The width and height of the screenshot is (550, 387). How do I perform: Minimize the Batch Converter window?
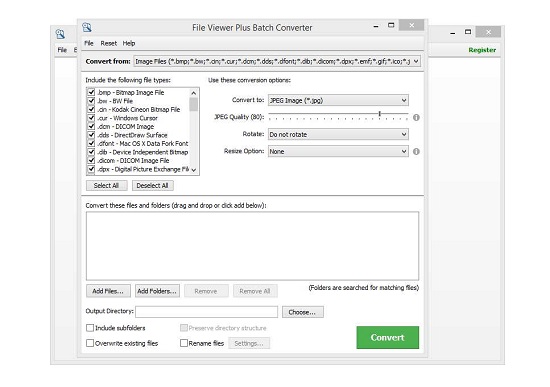click(x=376, y=26)
